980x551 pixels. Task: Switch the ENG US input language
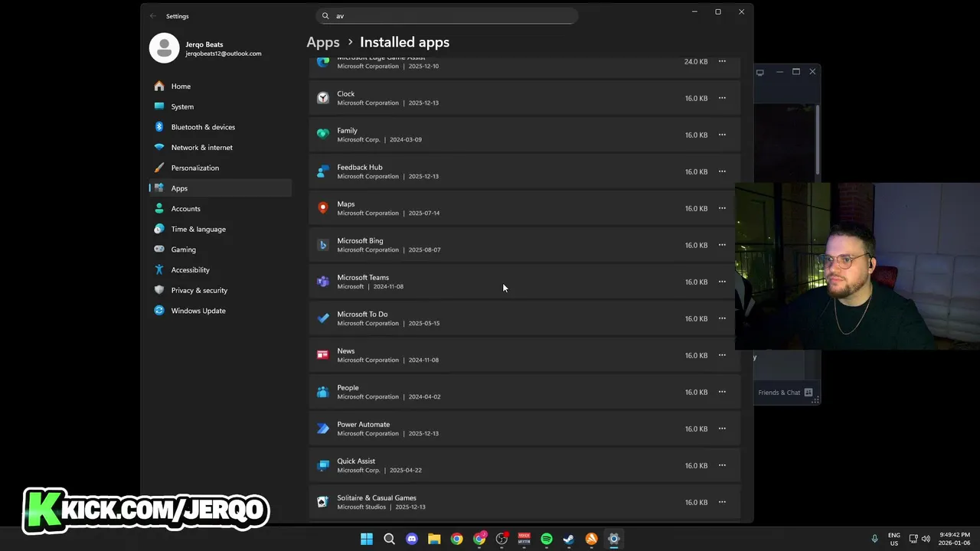point(894,539)
